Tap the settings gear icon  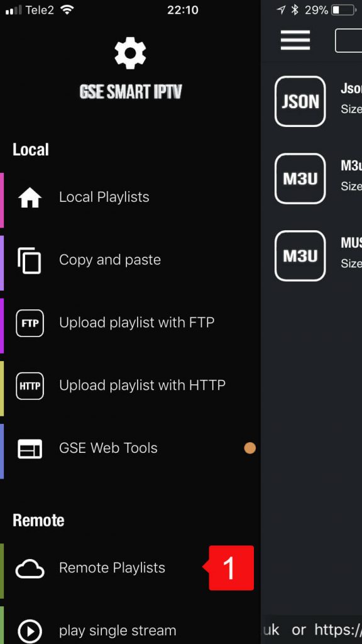(130, 53)
